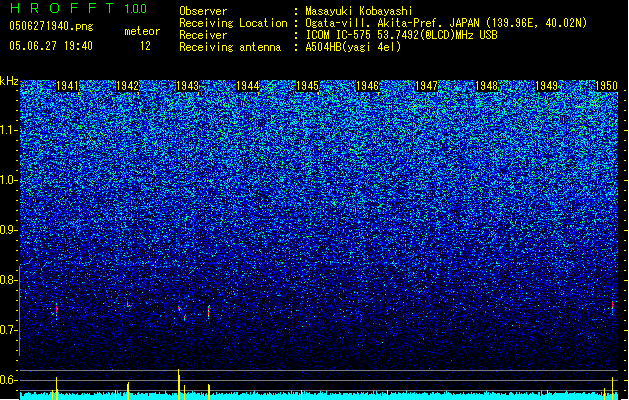
Task: Click the 1.1 frequency axis label
Action: [x=9, y=130]
